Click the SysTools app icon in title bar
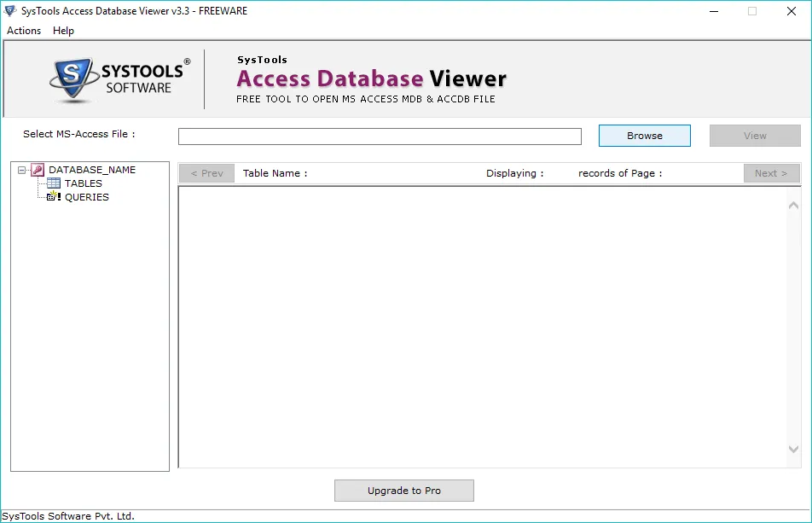This screenshot has width=812, height=523. [10, 11]
